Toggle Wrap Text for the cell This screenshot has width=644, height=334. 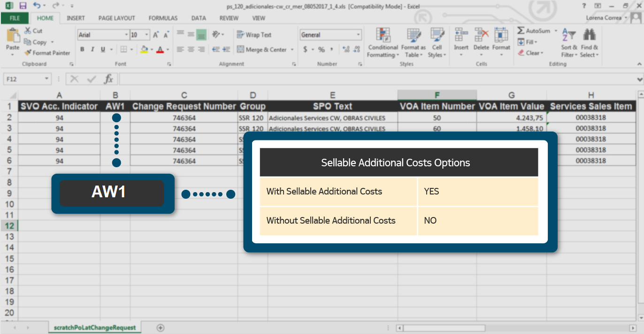(254, 35)
